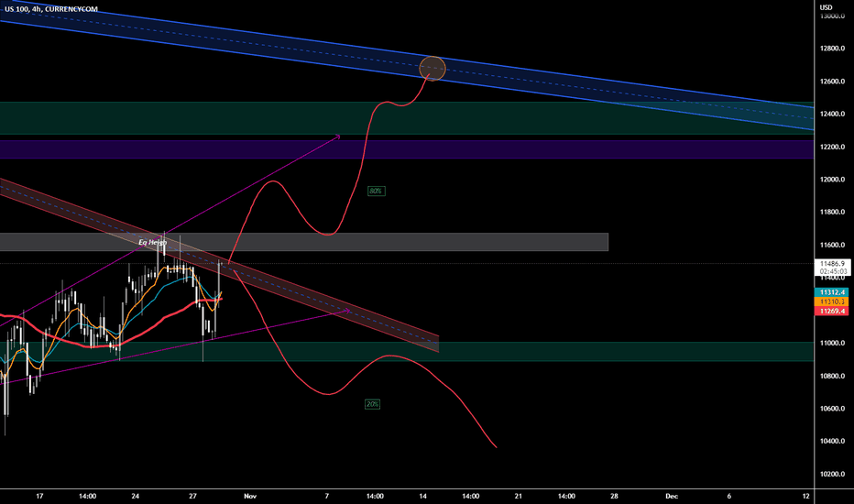Click the bar countdown timer 02:45:03
The width and height of the screenshot is (854, 504).
(x=832, y=271)
